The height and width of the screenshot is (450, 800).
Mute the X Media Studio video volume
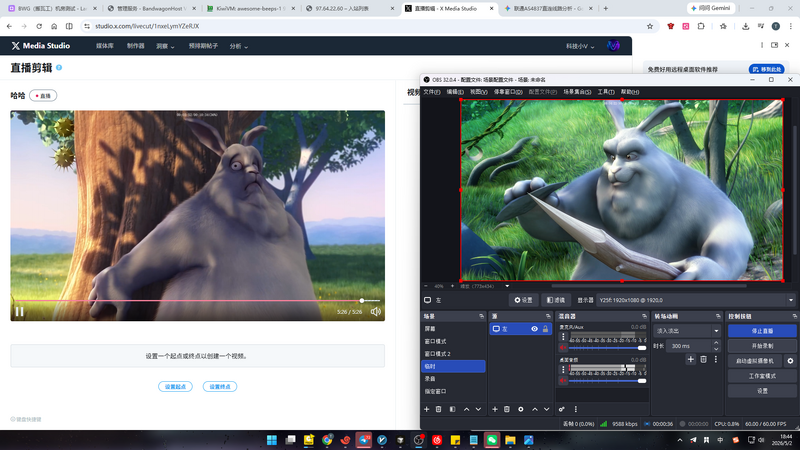coord(376,312)
